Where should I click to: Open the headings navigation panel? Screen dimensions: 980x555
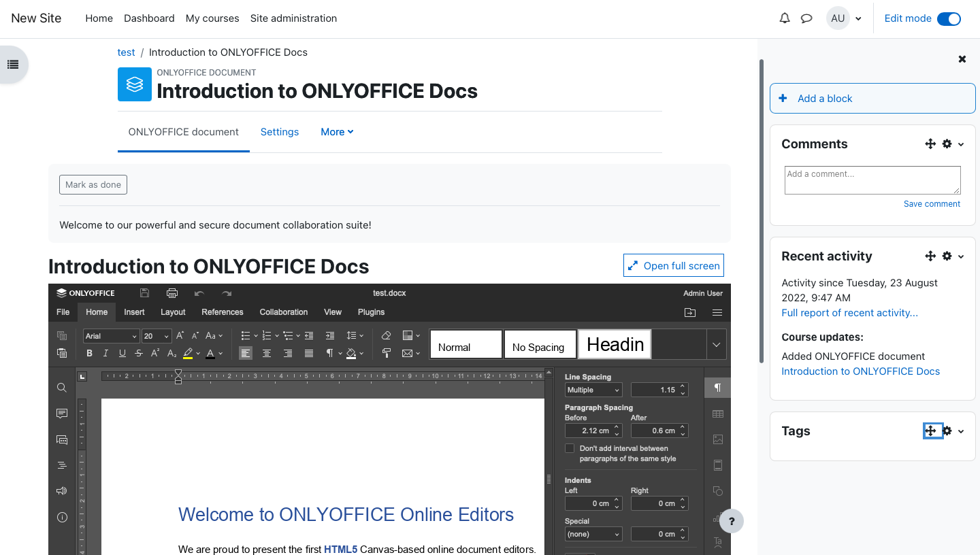[x=62, y=465]
